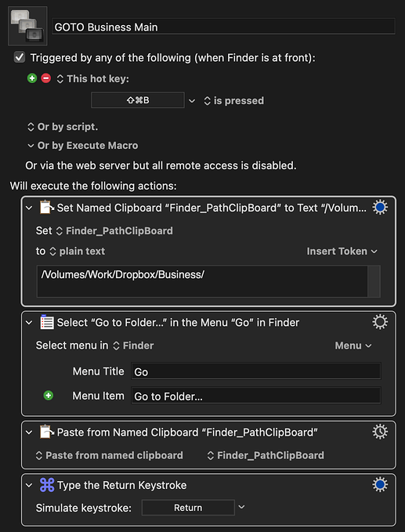
Task: Add a submenu item with the green plus
Action: [x=48, y=395]
